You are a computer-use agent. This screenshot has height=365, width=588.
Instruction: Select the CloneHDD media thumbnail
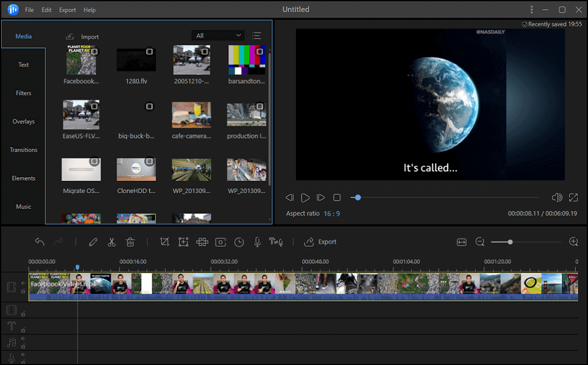click(136, 170)
